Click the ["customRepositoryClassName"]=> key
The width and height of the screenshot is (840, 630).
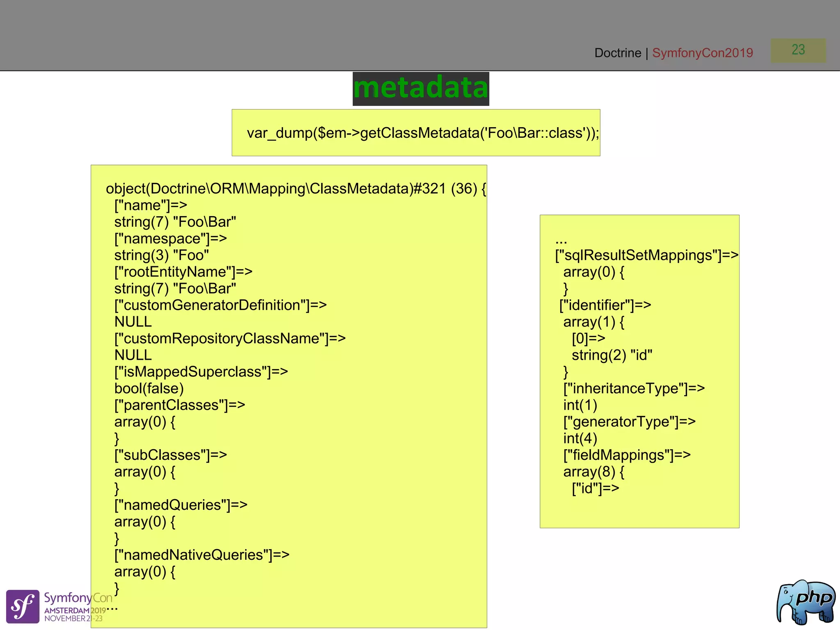click(230, 338)
